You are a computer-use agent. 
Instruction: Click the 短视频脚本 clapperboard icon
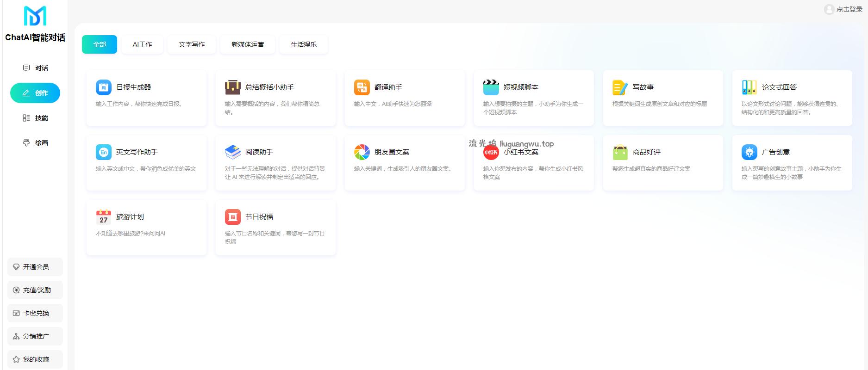coord(491,87)
